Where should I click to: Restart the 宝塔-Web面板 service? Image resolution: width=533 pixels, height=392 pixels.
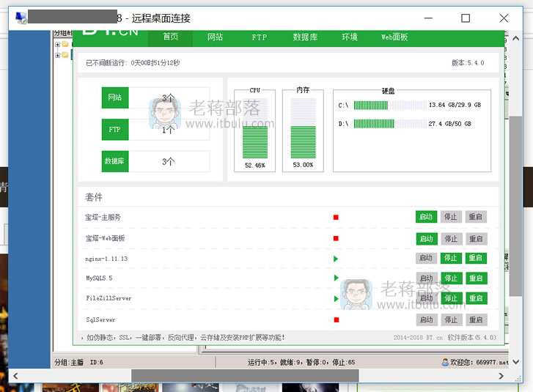coord(476,239)
